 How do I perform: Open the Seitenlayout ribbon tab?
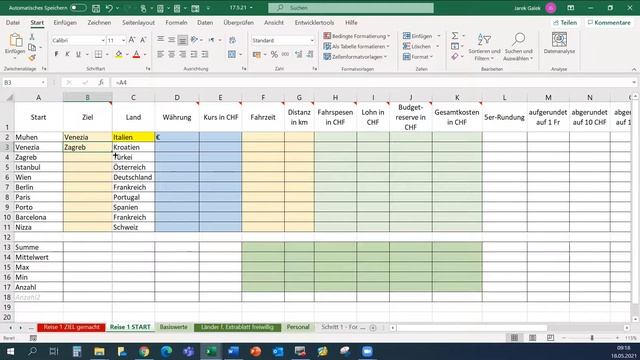tap(138, 22)
